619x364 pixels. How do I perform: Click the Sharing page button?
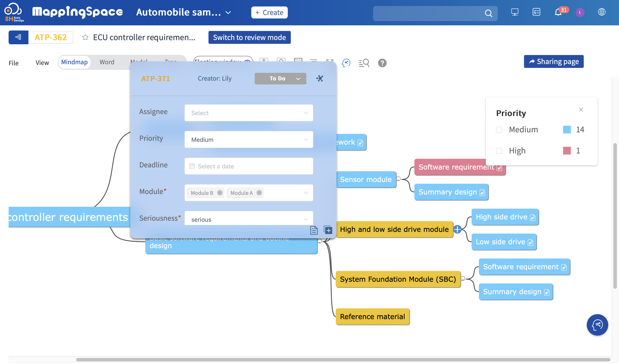click(x=553, y=61)
